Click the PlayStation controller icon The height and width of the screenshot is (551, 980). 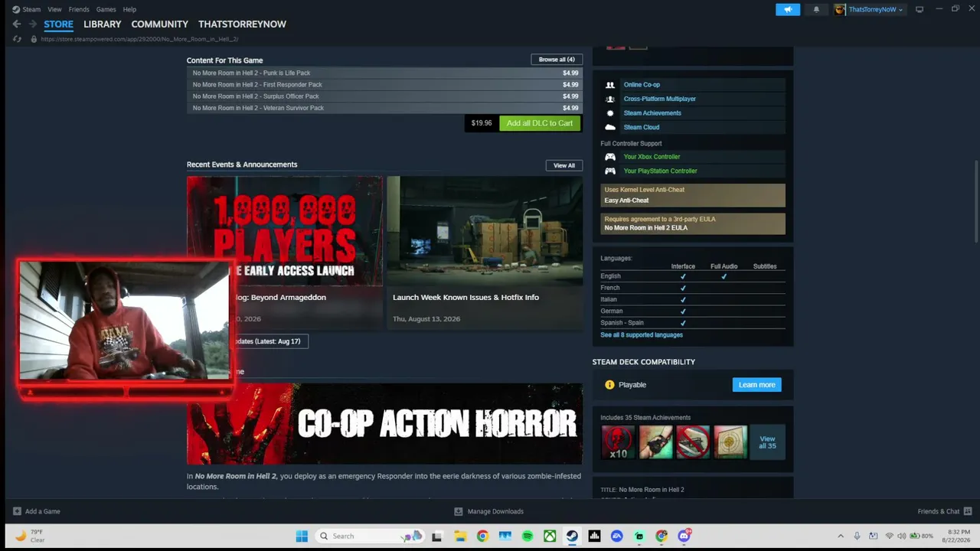tap(610, 171)
